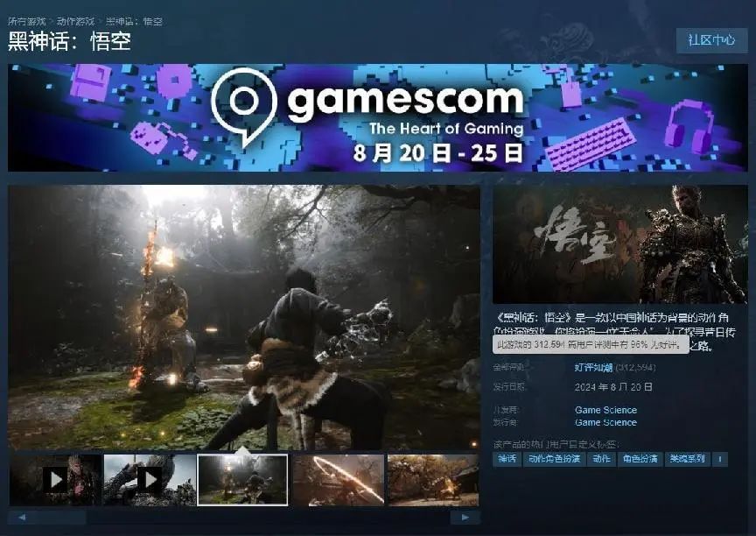Play the first video thumbnail

click(55, 479)
